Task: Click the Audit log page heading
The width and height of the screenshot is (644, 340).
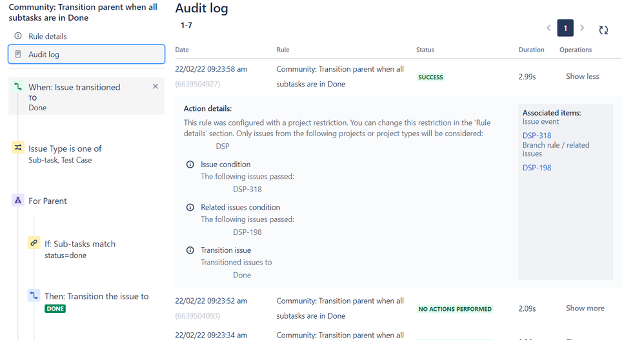Action: coord(201,8)
